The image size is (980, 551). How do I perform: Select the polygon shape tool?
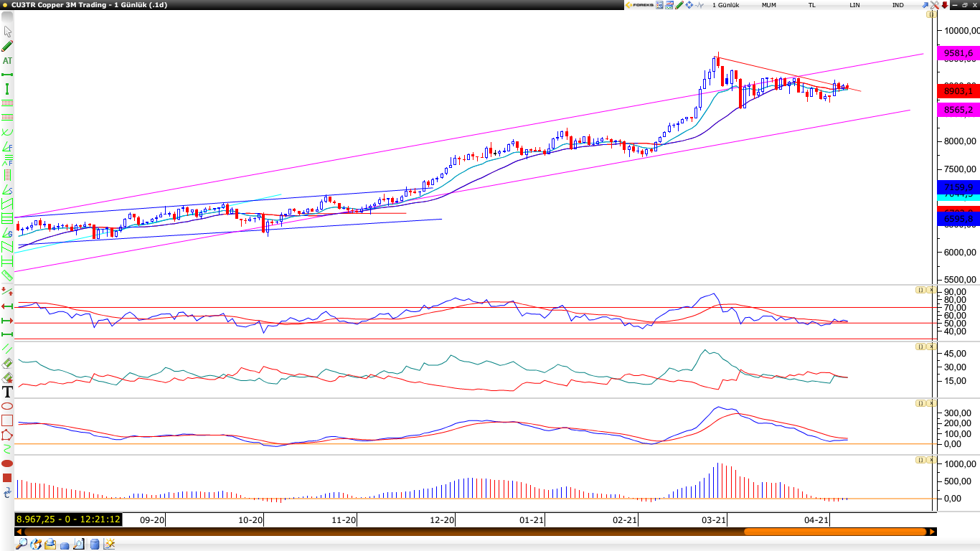[x=8, y=435]
